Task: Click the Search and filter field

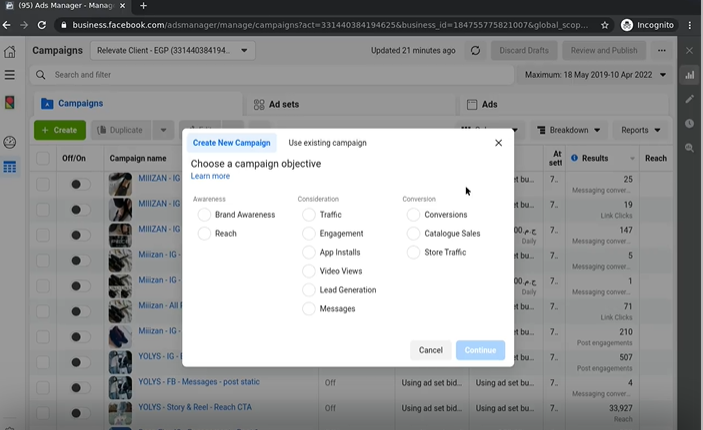Action: point(272,75)
